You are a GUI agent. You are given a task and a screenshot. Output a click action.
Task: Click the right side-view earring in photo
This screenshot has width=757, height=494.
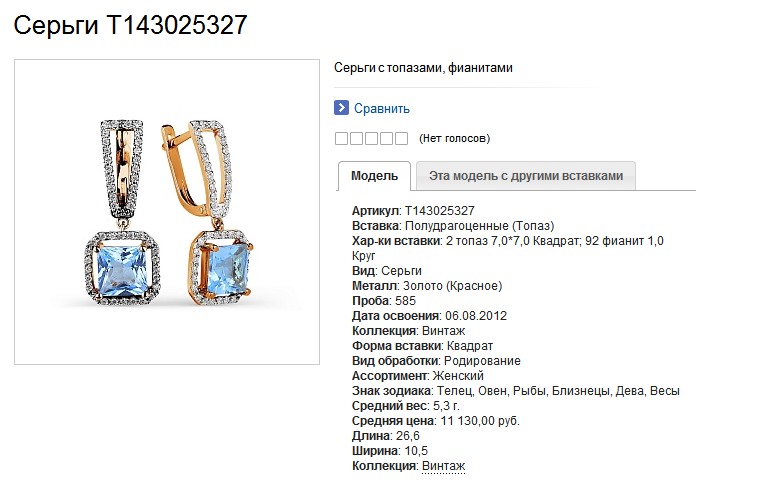click(x=208, y=212)
